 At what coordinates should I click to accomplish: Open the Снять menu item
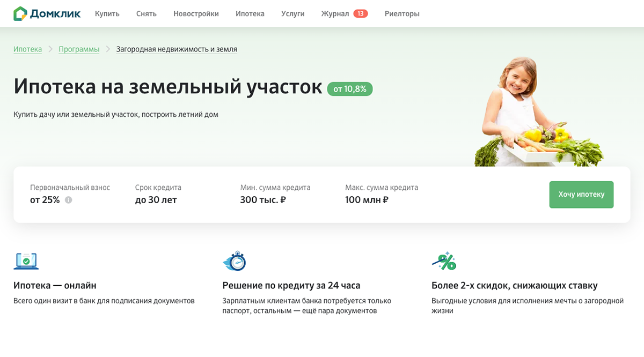tap(146, 14)
